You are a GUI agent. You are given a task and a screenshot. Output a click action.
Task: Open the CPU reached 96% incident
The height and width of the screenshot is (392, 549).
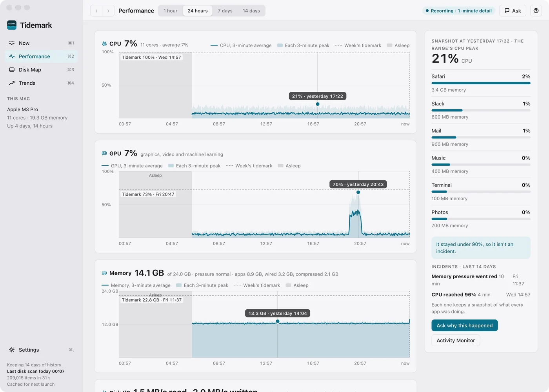pos(481,295)
